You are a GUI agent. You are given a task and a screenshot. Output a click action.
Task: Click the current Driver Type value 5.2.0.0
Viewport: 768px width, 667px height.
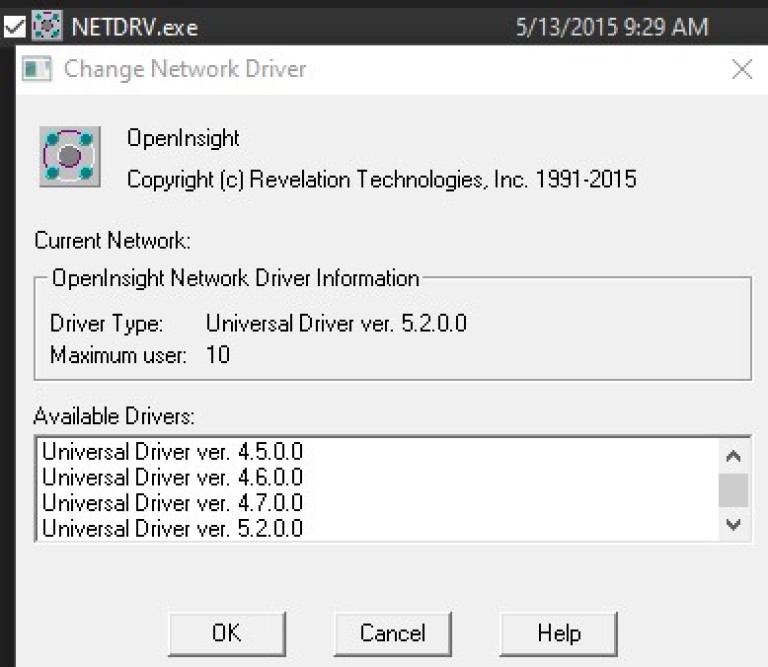tap(336, 324)
